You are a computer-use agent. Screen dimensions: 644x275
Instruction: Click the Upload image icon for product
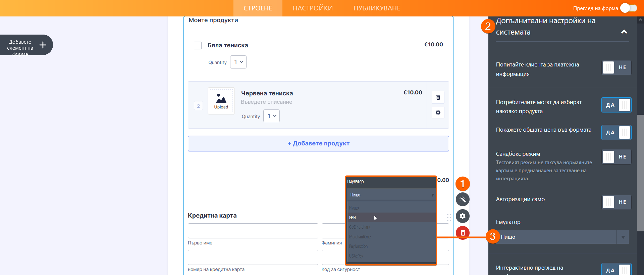point(221,101)
